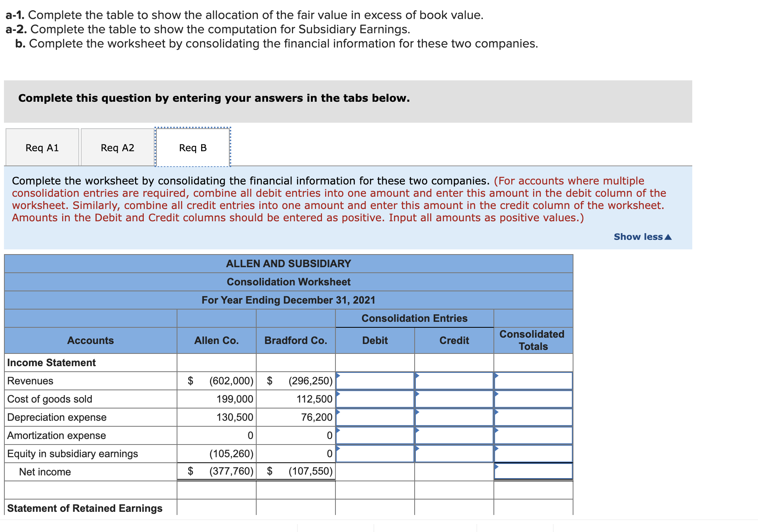The width and height of the screenshot is (758, 532).
Task: Select the Req B tab
Action: coord(192,147)
